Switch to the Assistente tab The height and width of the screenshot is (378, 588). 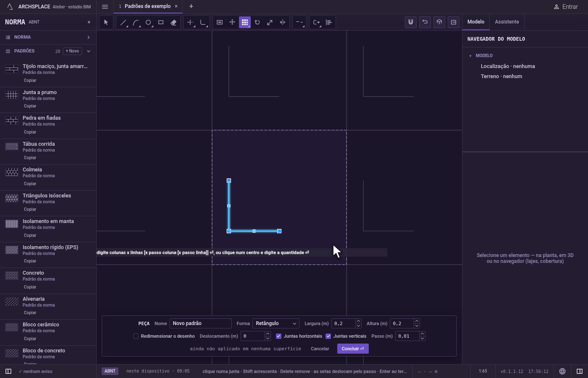[507, 22]
